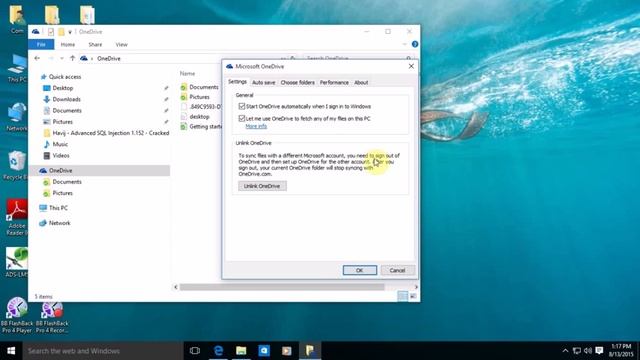Switch to large icons view
This screenshot has width=640, height=360.
point(413,296)
